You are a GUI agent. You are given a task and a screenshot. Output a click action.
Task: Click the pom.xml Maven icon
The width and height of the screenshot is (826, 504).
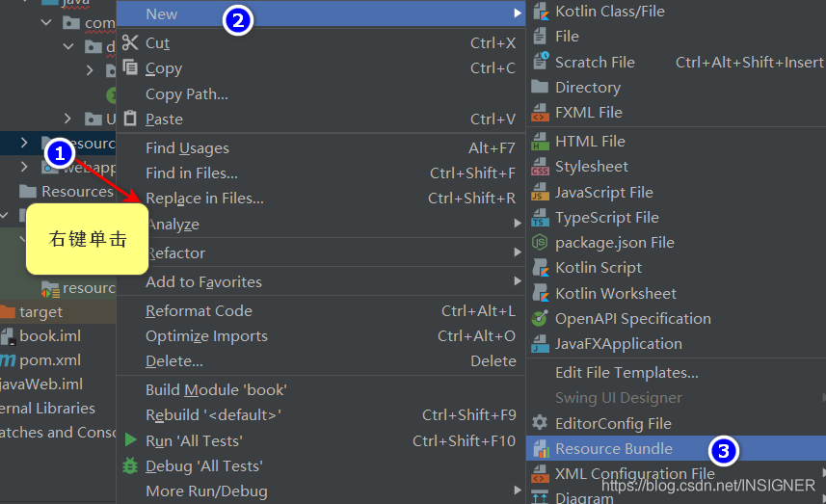tap(8, 360)
